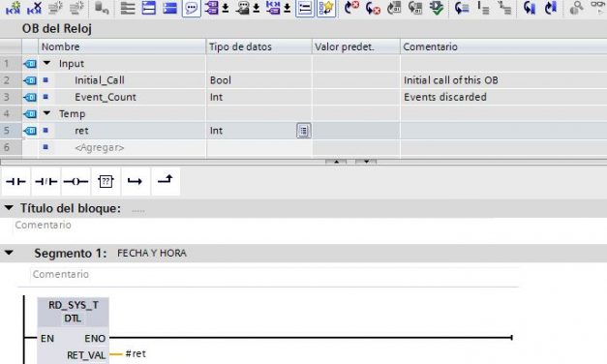Click the #ret operand at RET_VAL
The width and height of the screenshot is (607, 364).
136,353
